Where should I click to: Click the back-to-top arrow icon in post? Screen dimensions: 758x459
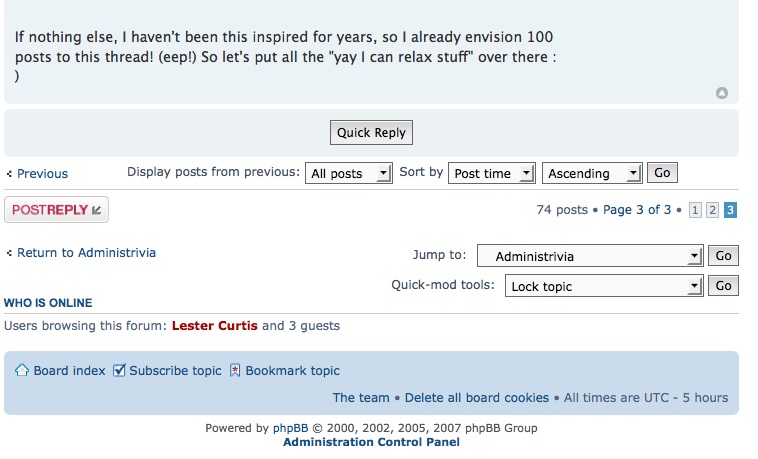[x=722, y=93]
